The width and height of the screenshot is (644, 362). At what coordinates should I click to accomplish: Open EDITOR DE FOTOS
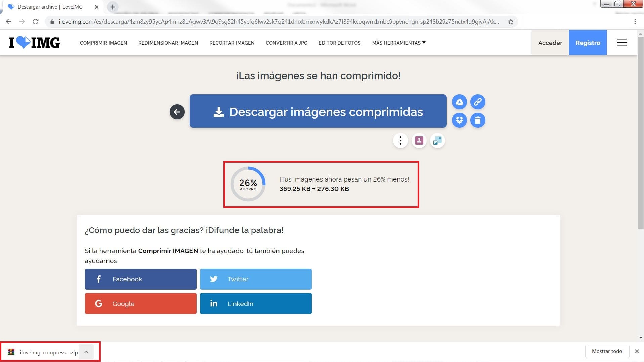click(340, 43)
